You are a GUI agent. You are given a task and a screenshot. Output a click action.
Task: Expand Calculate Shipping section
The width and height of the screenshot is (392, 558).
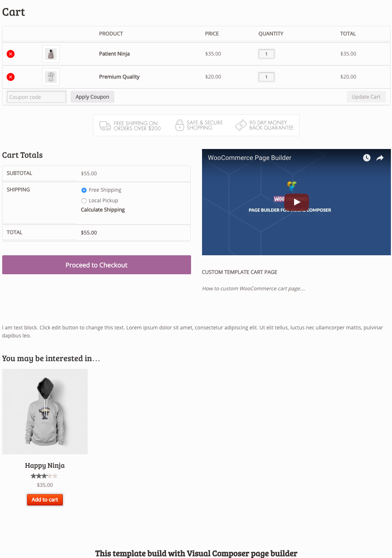pos(103,210)
